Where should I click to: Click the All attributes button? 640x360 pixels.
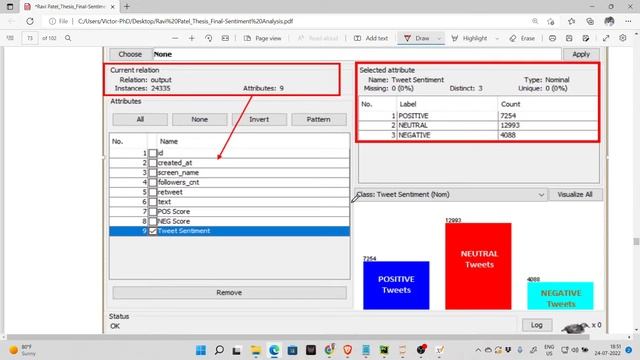coord(140,119)
